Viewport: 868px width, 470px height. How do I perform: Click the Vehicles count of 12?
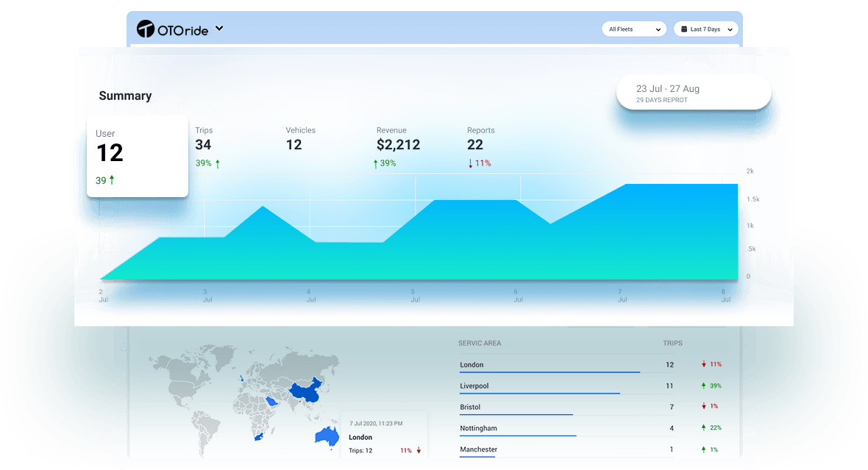pos(294,145)
